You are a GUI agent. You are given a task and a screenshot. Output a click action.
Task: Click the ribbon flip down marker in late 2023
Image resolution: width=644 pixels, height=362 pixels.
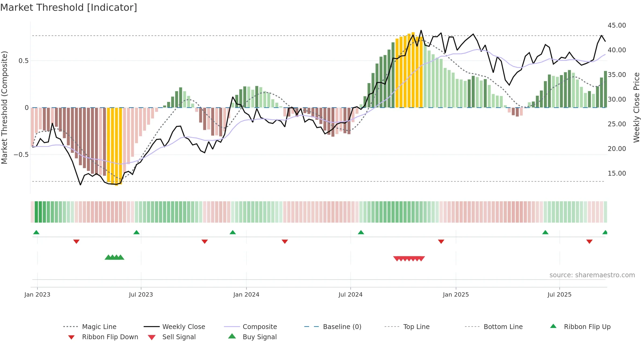pos(204,242)
